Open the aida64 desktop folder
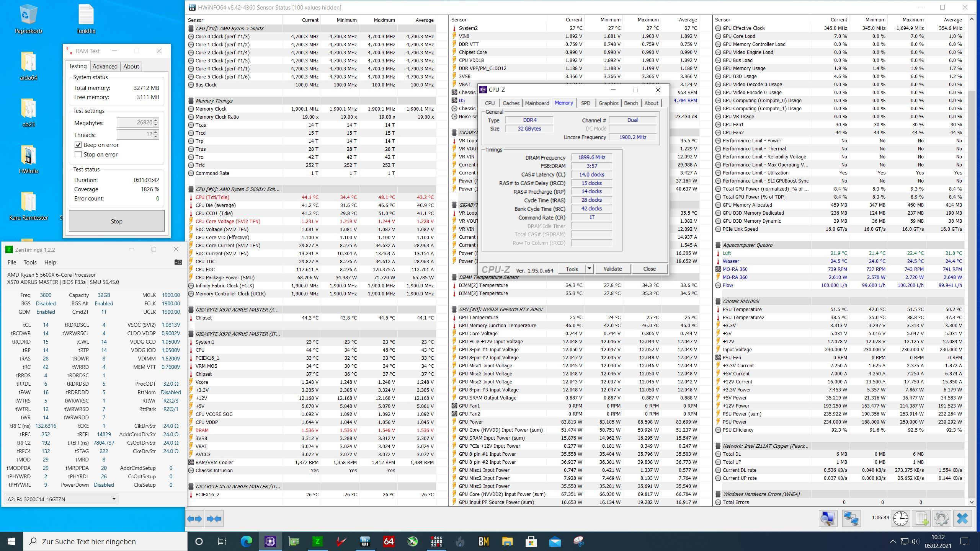The height and width of the screenshot is (551, 980). [28, 66]
